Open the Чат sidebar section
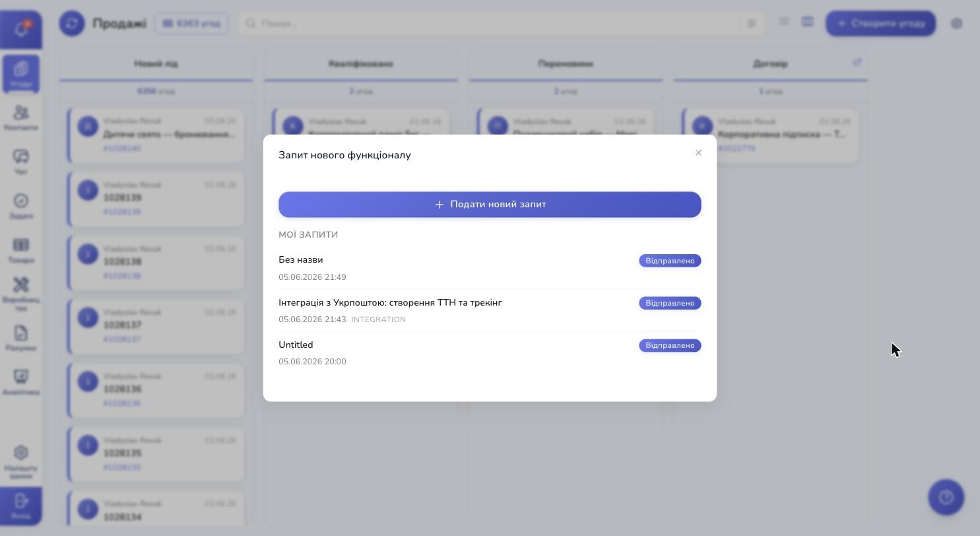This screenshot has height=536, width=980. click(21, 162)
